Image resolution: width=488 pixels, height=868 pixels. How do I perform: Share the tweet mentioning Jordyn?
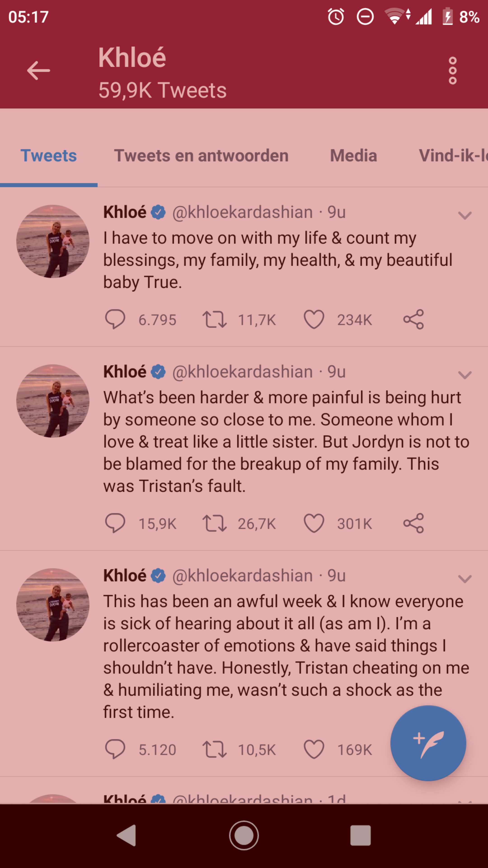tap(414, 523)
